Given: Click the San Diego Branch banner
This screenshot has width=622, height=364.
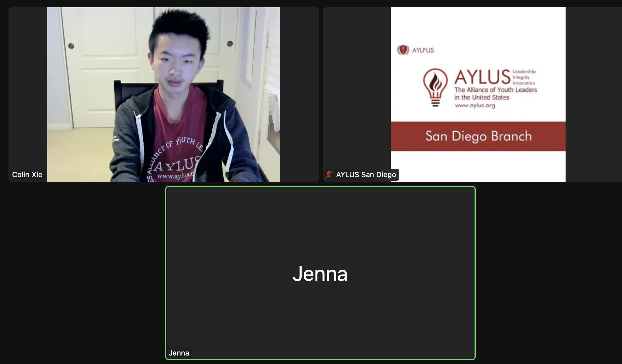Looking at the screenshot, I should click(478, 136).
